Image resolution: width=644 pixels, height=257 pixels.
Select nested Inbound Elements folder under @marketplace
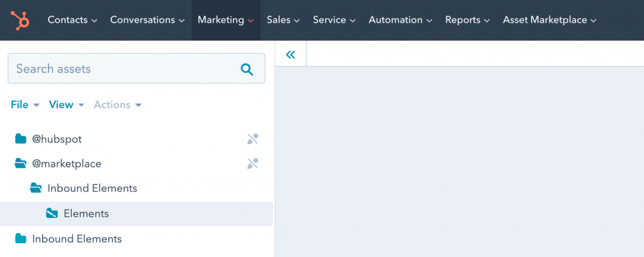point(92,188)
